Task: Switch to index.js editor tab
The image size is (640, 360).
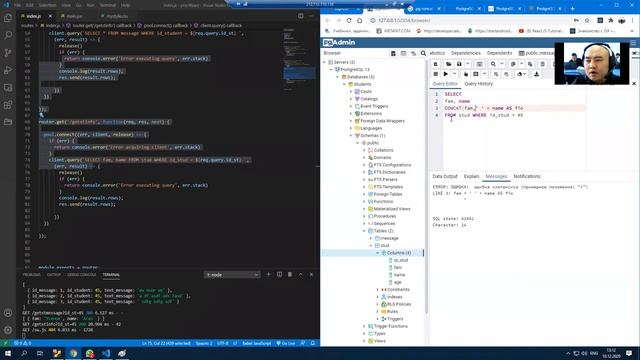Action: (x=33, y=16)
